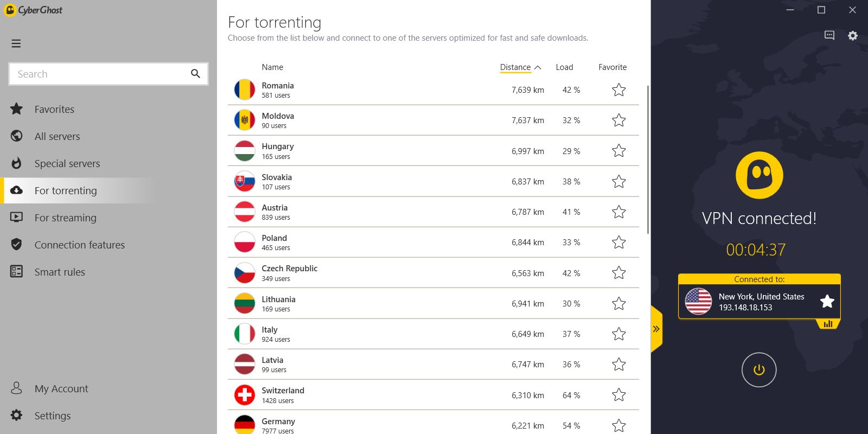868x434 pixels.
Task: Open the For streaming section
Action: tap(65, 218)
